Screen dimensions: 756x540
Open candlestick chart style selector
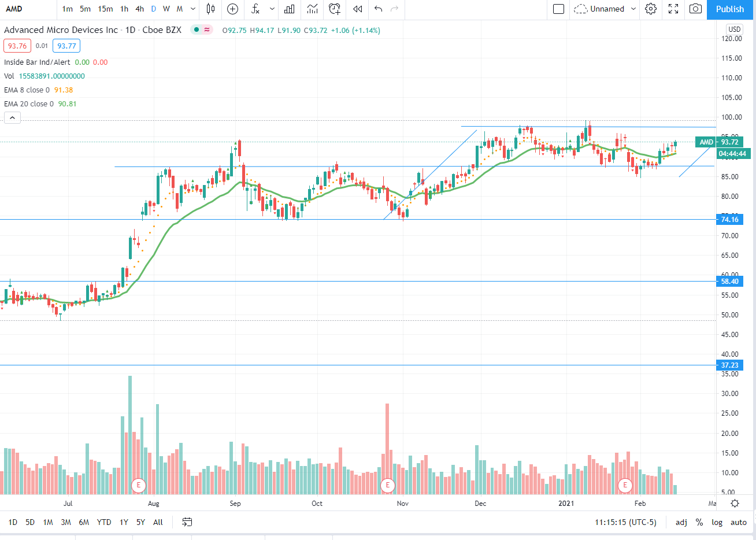click(x=210, y=9)
